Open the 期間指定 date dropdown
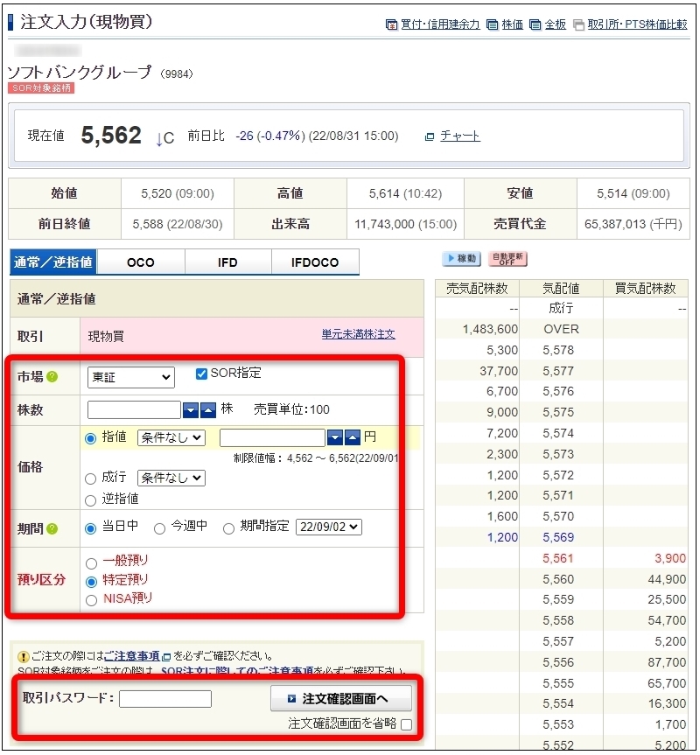 [329, 528]
